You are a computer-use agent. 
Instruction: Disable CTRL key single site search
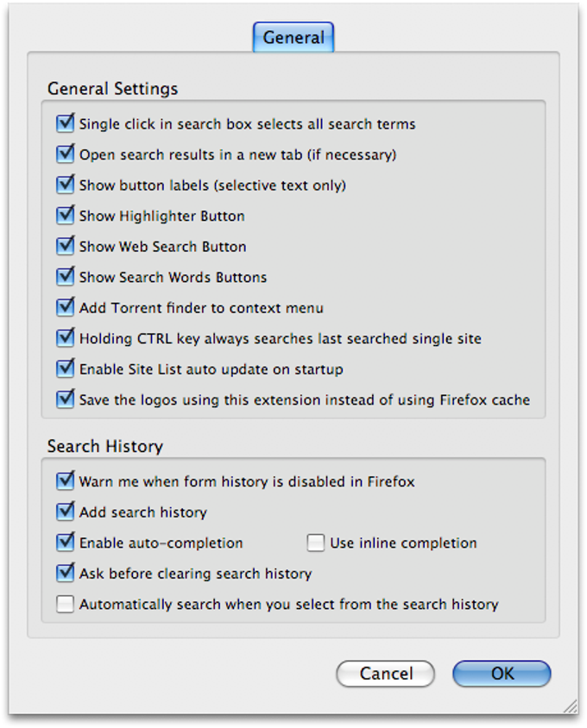tap(65, 338)
